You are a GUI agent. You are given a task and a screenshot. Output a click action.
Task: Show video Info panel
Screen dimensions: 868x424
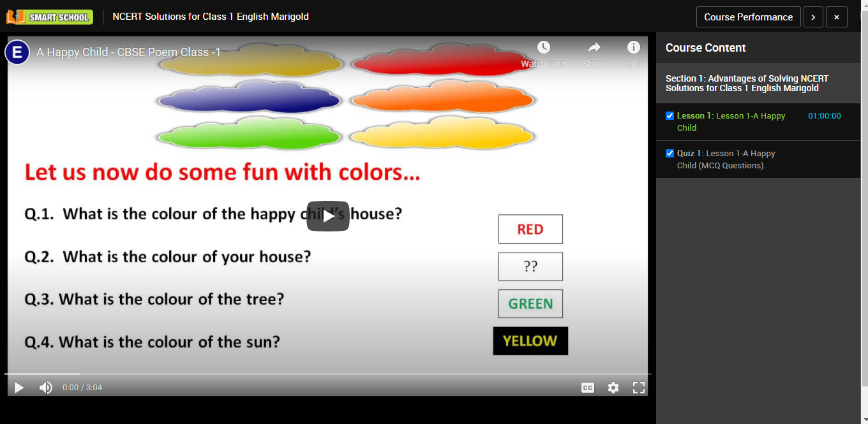pos(633,54)
